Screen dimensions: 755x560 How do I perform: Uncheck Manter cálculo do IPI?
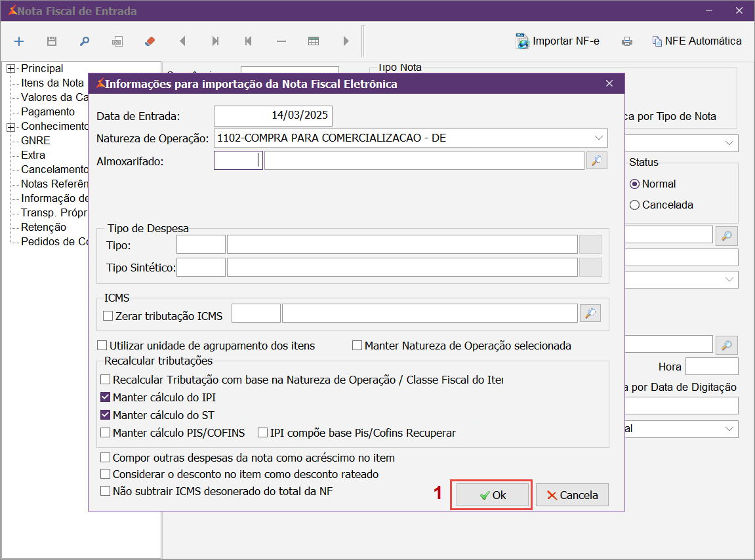[x=105, y=397]
